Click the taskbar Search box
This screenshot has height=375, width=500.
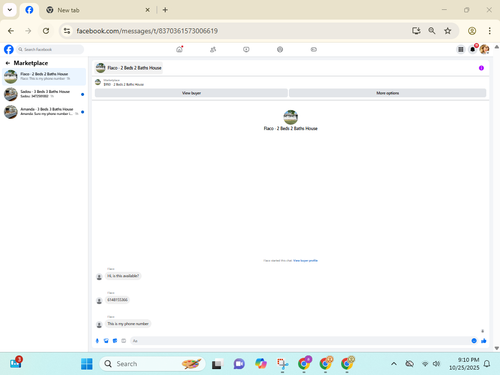click(152, 364)
